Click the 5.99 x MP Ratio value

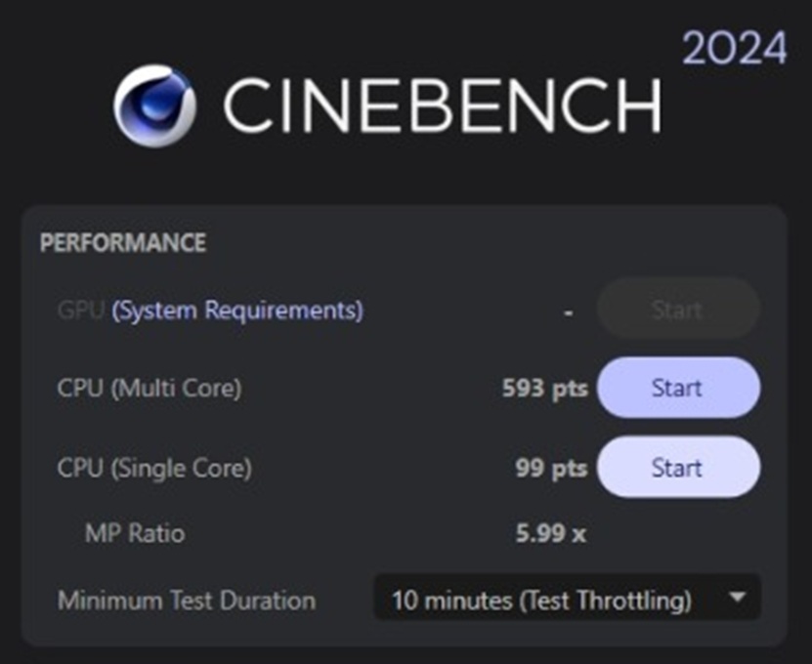tap(550, 533)
